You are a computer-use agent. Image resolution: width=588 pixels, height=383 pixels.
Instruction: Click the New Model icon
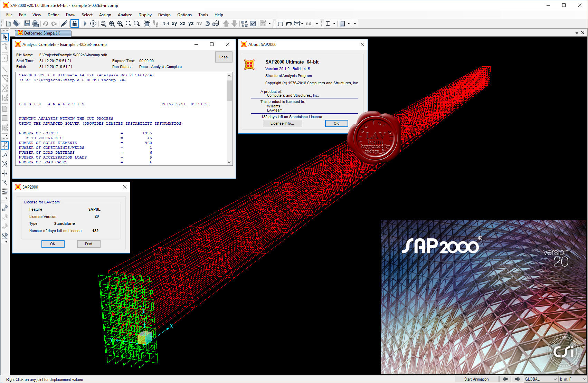[8, 23]
